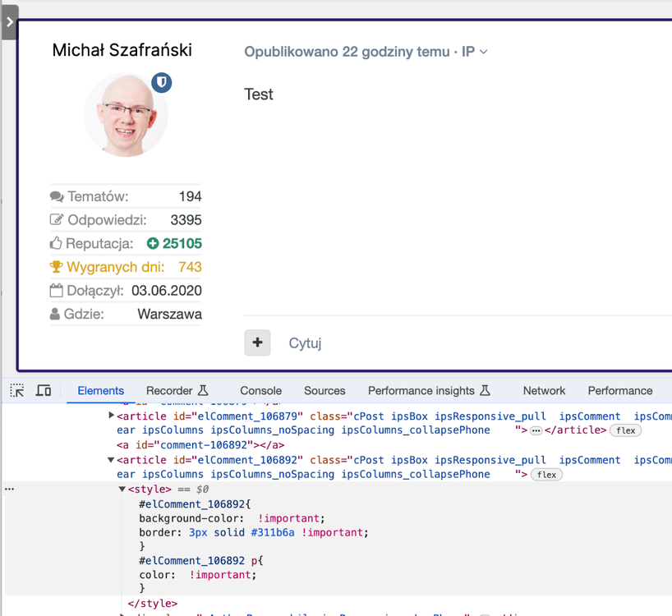This screenshot has height=616, width=672.
Task: Click the user's avatar photo
Action: click(x=126, y=115)
